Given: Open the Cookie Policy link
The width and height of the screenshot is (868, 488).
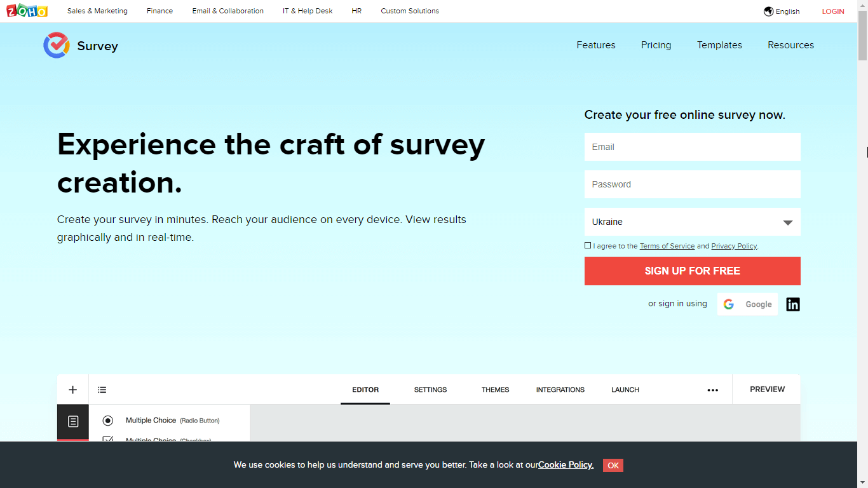Looking at the screenshot, I should pyautogui.click(x=566, y=465).
